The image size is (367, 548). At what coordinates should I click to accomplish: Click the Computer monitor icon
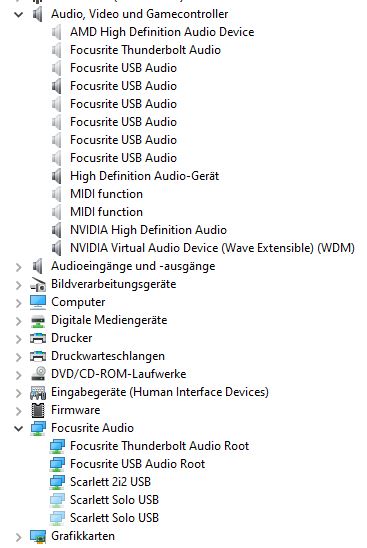tap(38, 302)
